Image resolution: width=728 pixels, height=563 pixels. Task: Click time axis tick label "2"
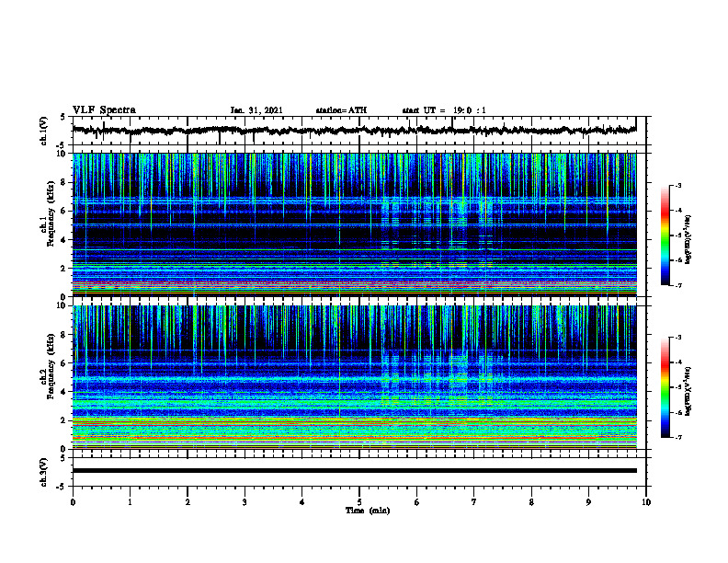[188, 502]
